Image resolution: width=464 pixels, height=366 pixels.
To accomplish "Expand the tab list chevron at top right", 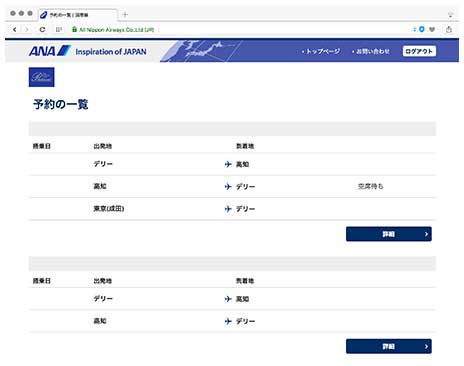I will (x=450, y=15).
